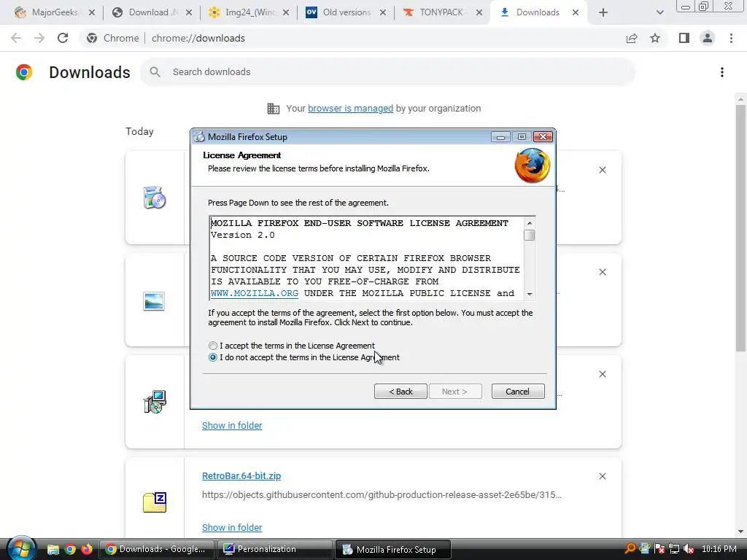The image size is (747, 560).
Task: Click Cancel in Mozilla Firefox Setup
Action: pyautogui.click(x=518, y=392)
